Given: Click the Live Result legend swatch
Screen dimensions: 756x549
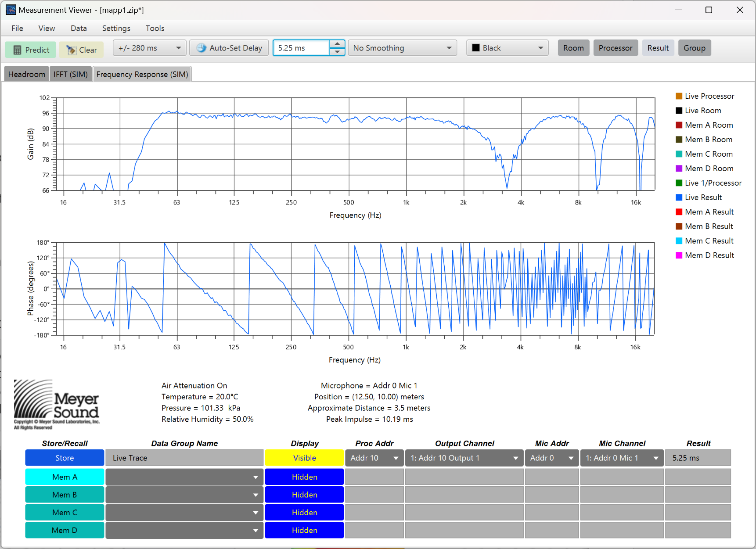Looking at the screenshot, I should coord(679,197).
